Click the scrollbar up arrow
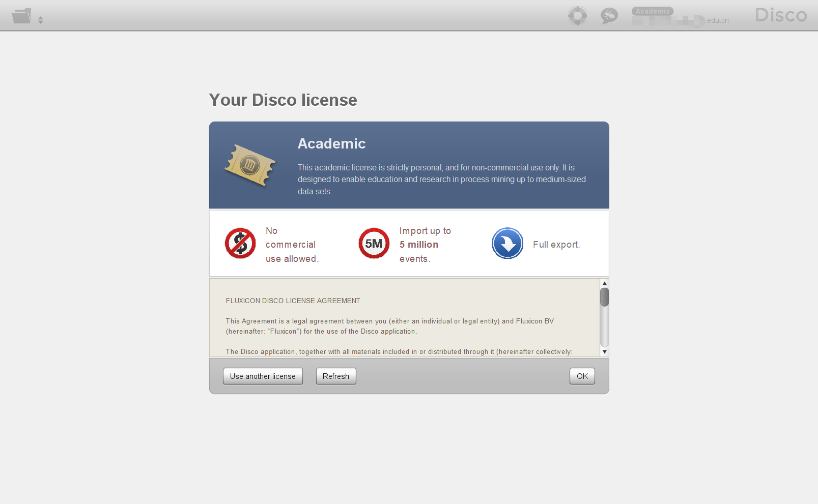Screen dimensions: 818x504 pyautogui.click(x=604, y=283)
